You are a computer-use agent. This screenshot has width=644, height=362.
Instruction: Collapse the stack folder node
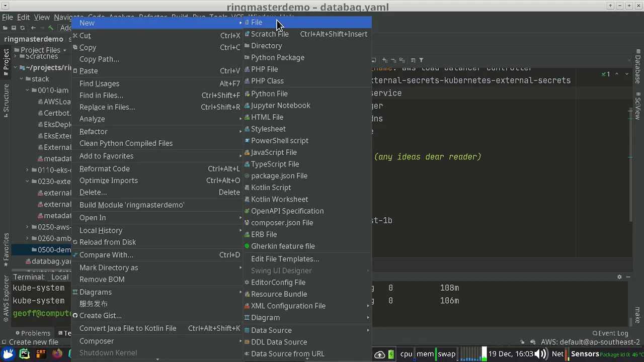click(22, 79)
